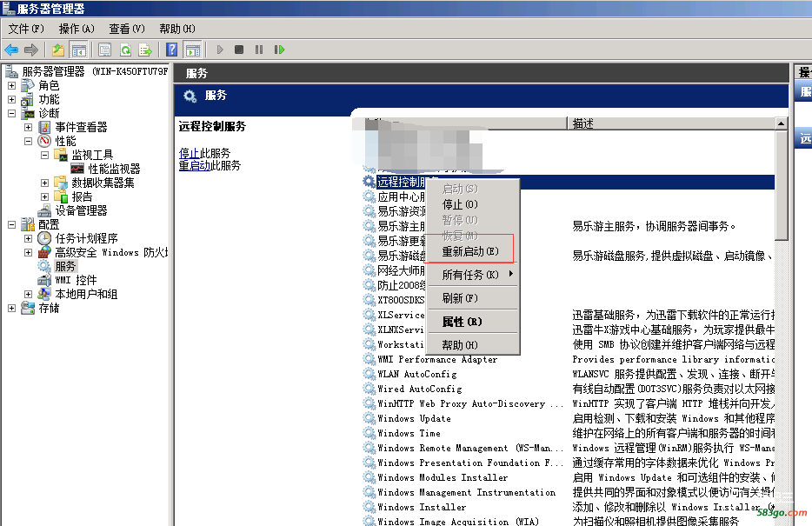The image size is (812, 526).
Task: Select the 性能监视器 tree item
Action: click(114, 169)
